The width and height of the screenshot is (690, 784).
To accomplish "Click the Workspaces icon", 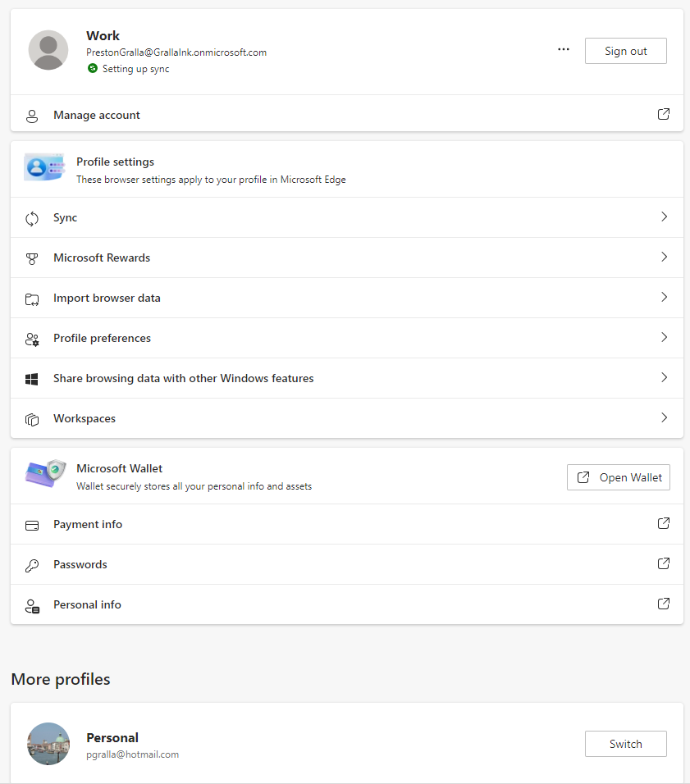I will [x=31, y=418].
